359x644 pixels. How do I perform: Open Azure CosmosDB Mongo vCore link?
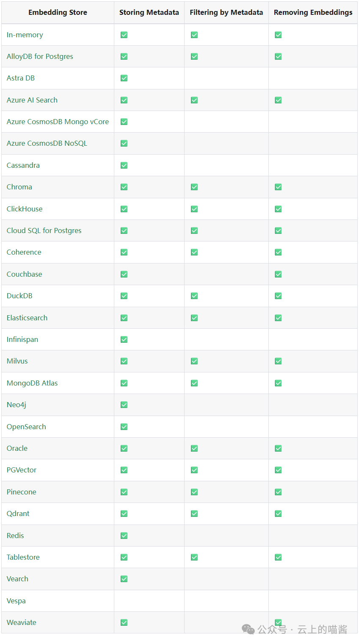tap(58, 122)
